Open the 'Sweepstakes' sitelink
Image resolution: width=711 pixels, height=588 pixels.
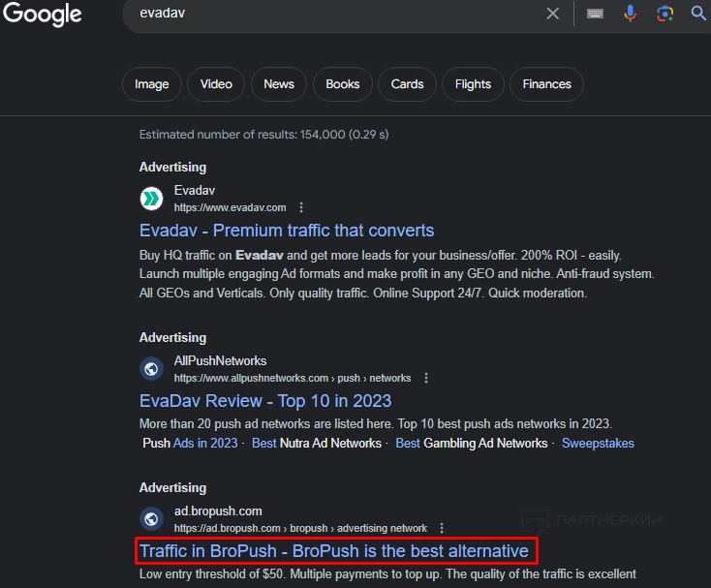pos(598,443)
